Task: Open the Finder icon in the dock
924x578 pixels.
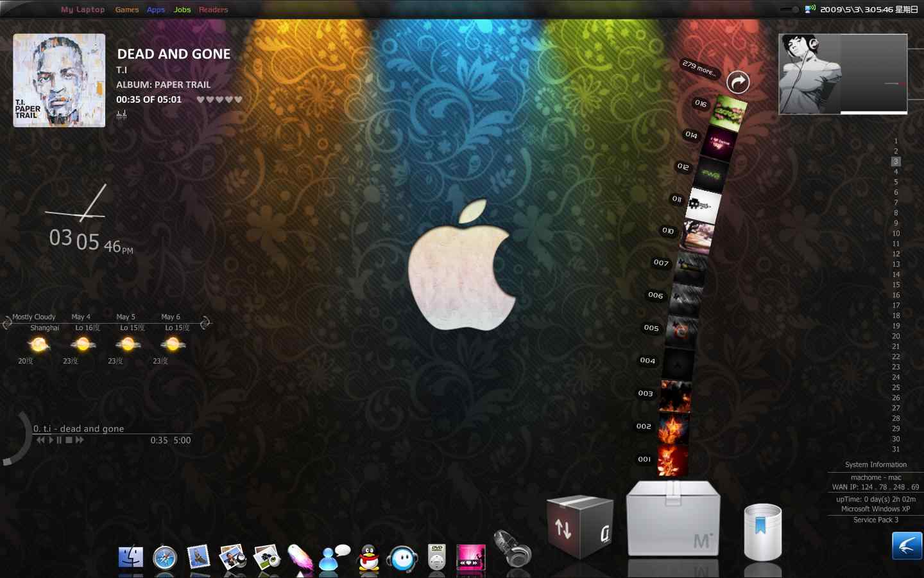Action: 131,556
